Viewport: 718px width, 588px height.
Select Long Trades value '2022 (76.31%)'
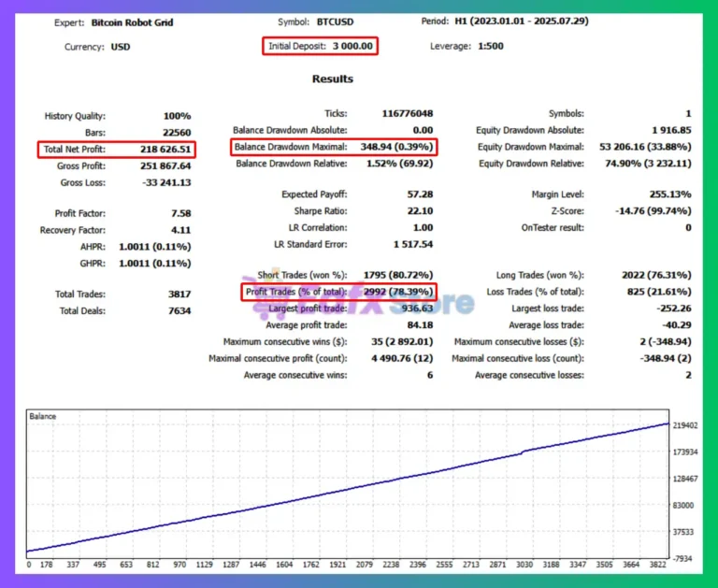(x=656, y=275)
